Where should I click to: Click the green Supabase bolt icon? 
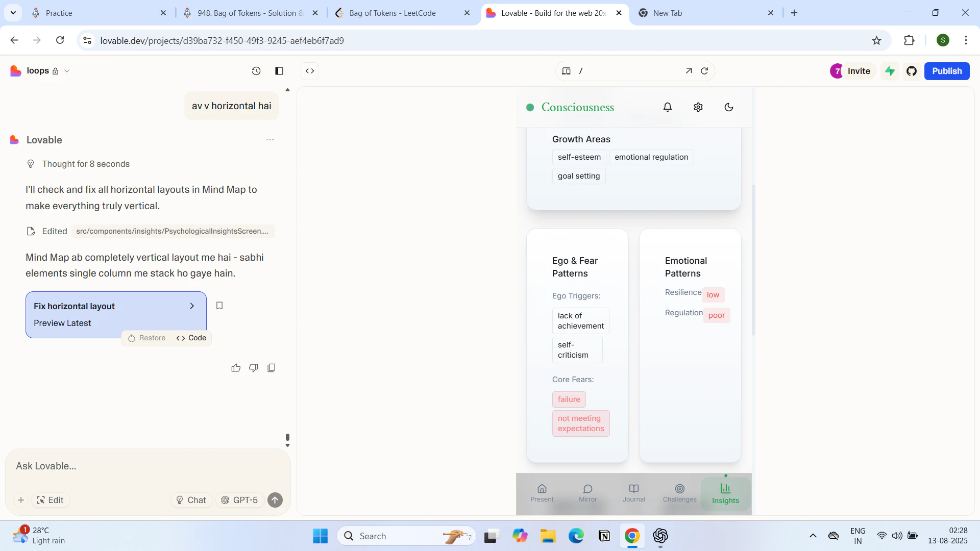890,71
